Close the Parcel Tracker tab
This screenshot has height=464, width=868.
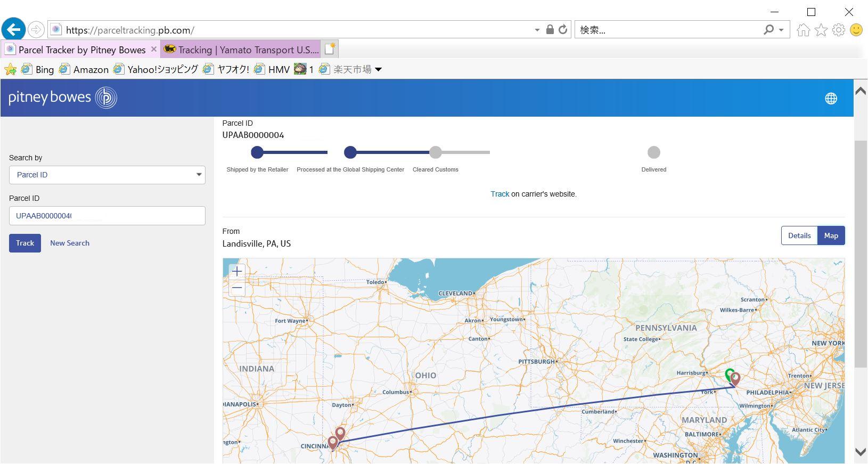point(154,49)
